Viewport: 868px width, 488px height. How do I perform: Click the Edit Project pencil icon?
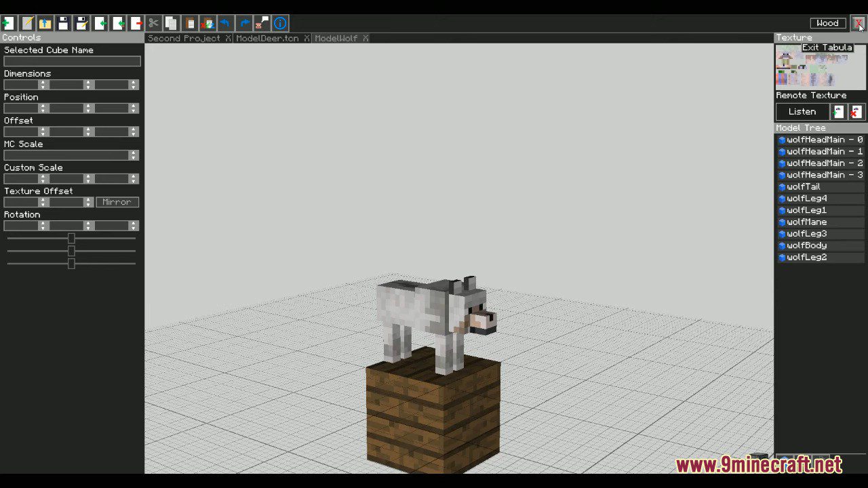27,23
